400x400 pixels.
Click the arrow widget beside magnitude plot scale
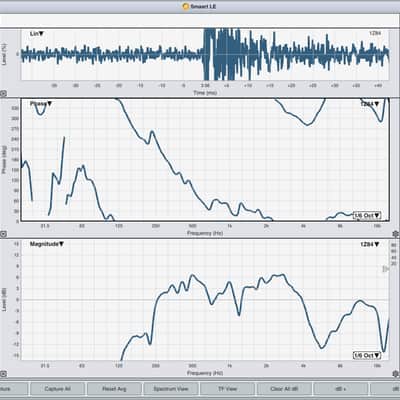point(385,269)
